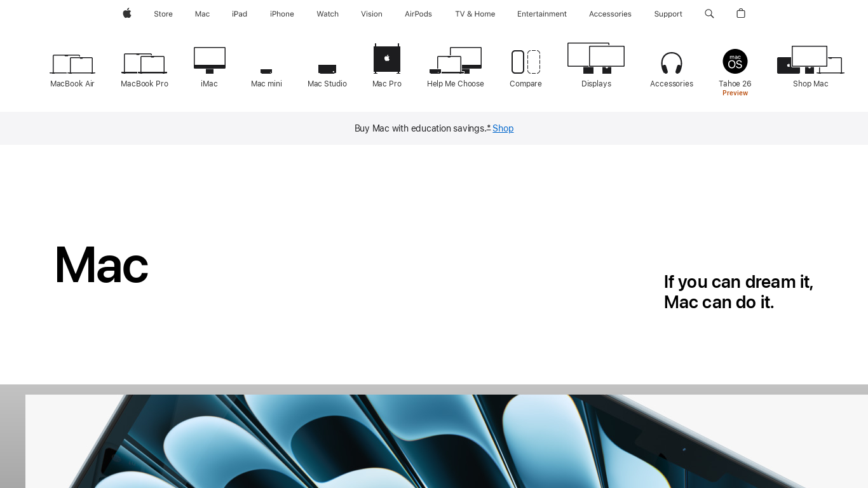Open the iPhone menu
The height and width of the screenshot is (488, 868).
(282, 14)
